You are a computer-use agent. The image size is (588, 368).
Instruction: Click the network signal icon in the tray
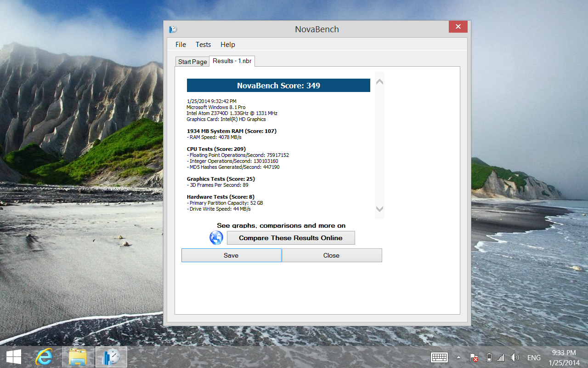tap(500, 357)
